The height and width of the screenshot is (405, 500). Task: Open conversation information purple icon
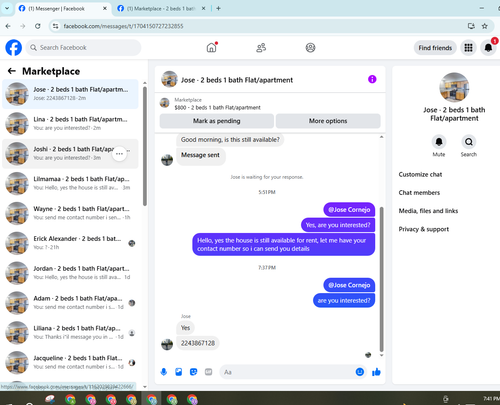(x=372, y=79)
